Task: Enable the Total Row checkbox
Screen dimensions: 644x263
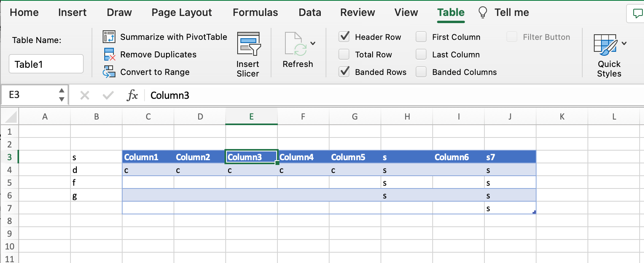Action: tap(344, 54)
